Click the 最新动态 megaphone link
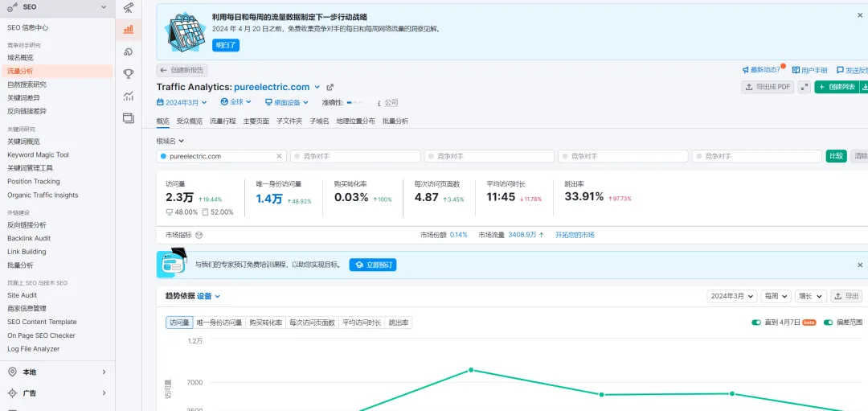 pyautogui.click(x=761, y=70)
